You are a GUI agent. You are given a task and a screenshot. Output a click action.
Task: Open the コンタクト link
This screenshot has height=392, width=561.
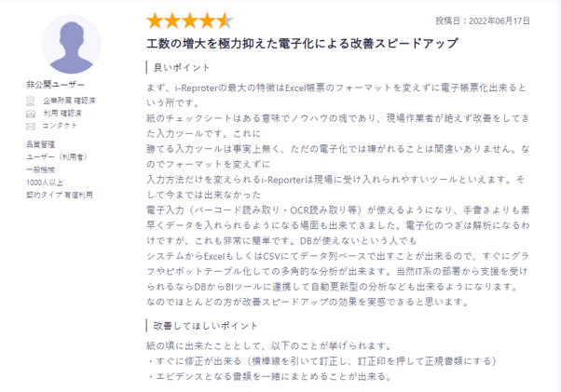(x=60, y=126)
